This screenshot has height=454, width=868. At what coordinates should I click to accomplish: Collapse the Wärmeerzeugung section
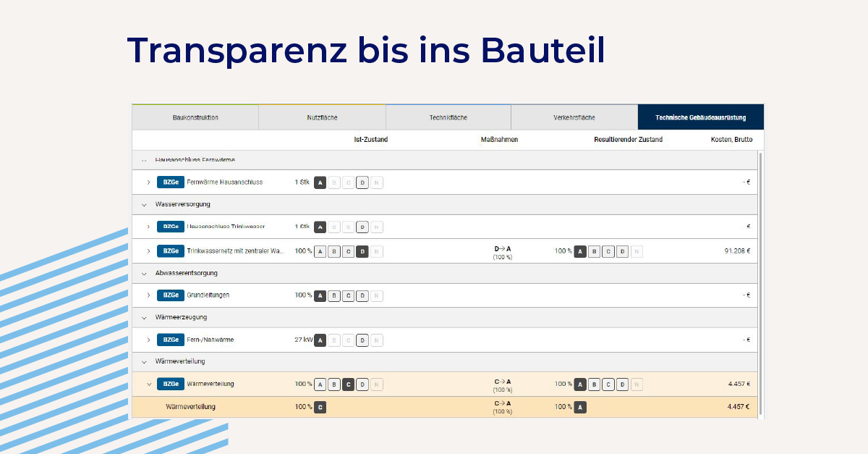[x=144, y=317]
